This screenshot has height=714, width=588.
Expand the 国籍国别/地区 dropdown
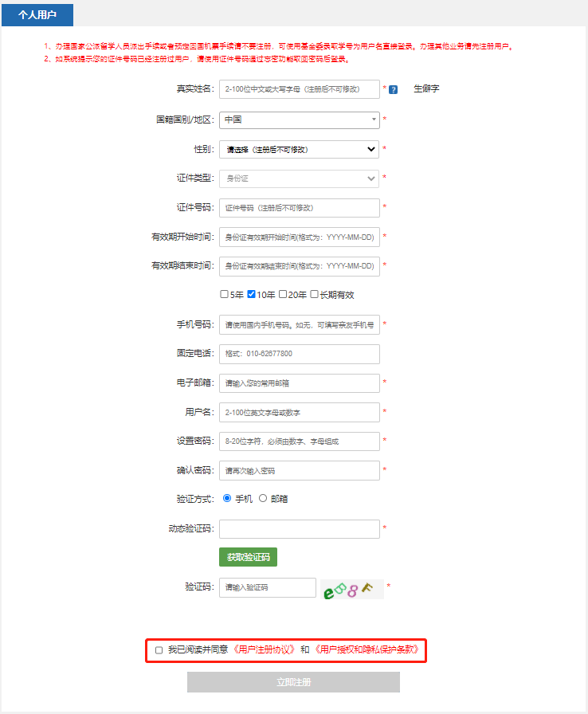(300, 120)
